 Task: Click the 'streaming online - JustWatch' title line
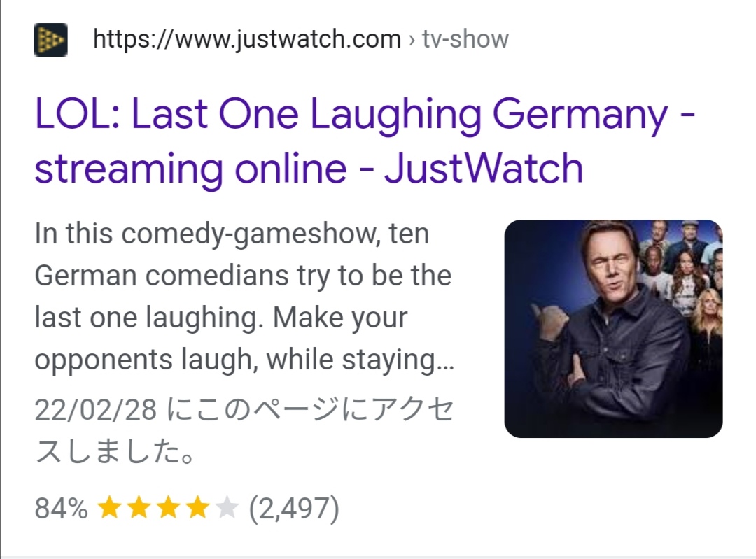309,168
